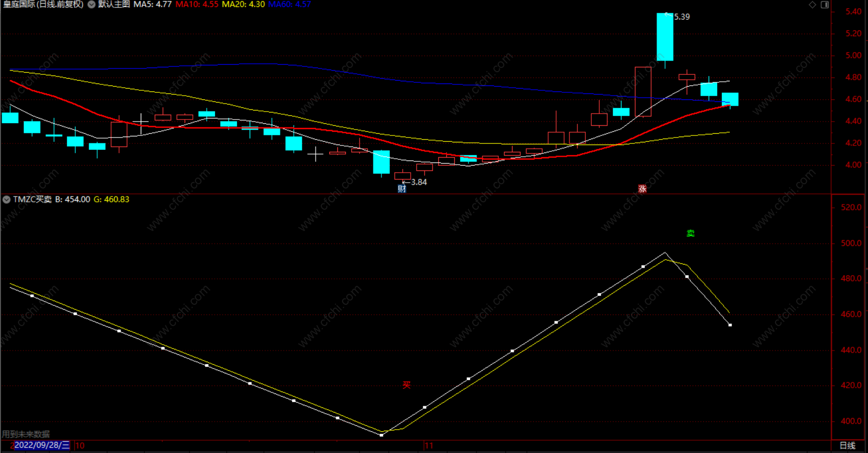Click the TMZC买卖 indicator name

[x=32, y=200]
